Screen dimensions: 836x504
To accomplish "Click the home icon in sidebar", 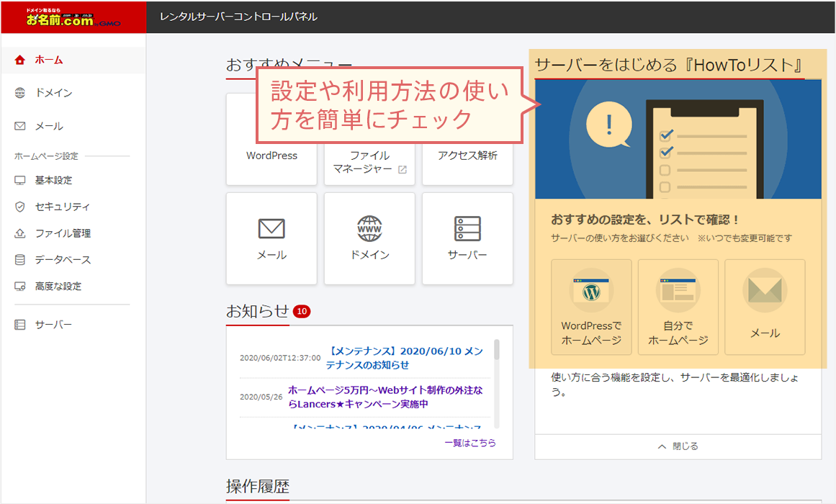I will (19, 60).
